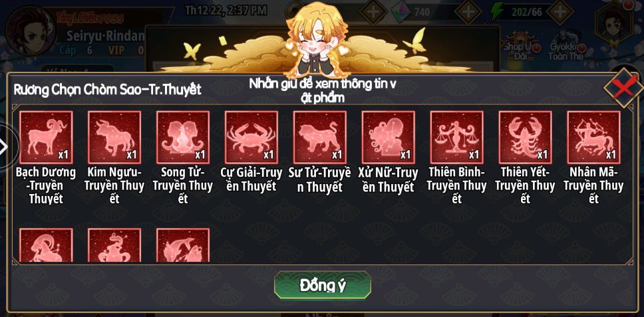Select the Cự Giải crab constellation icon
This screenshot has width=644, height=317.
[251, 138]
